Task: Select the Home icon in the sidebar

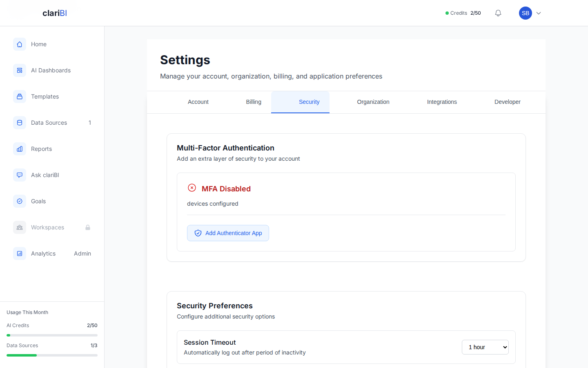Action: [19, 44]
